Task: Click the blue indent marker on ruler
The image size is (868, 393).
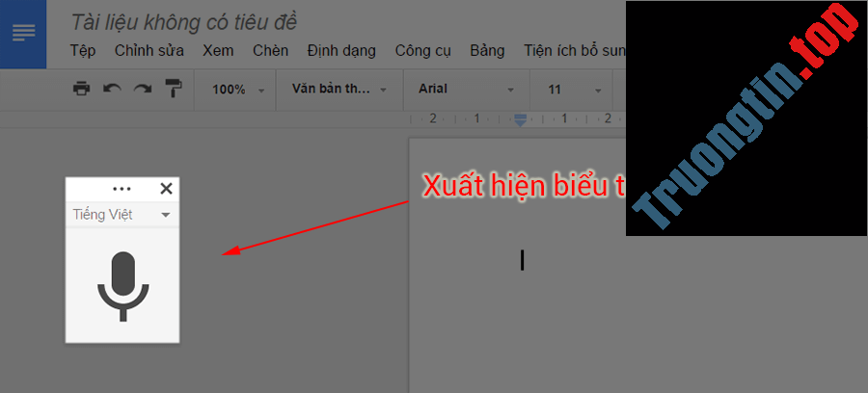Action: coord(521,119)
